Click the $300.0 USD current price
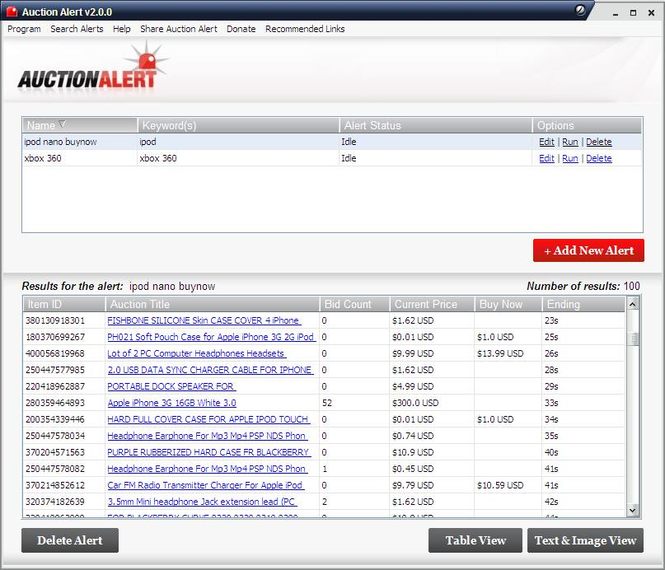The width and height of the screenshot is (665, 570). coord(415,403)
